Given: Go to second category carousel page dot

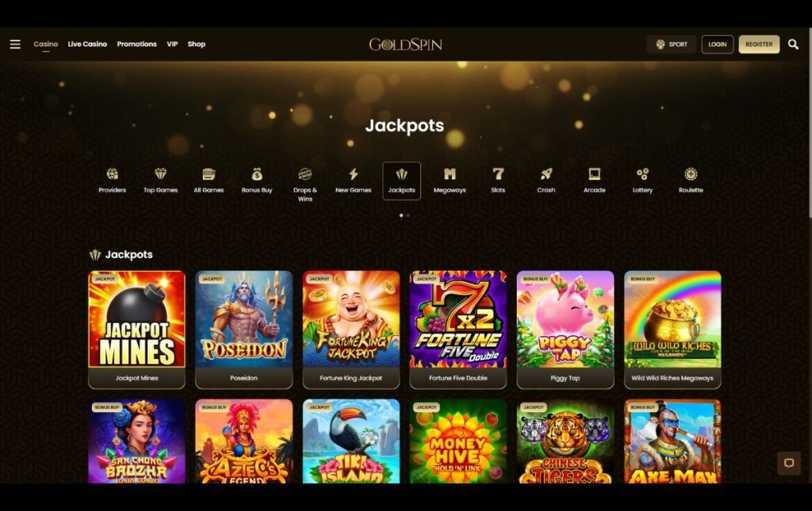Looking at the screenshot, I should pos(408,215).
